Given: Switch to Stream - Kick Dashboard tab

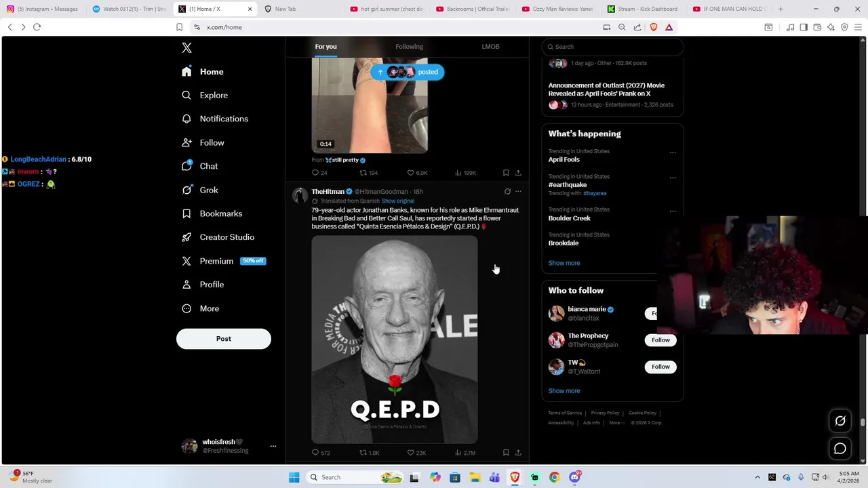Looking at the screenshot, I should (x=642, y=9).
